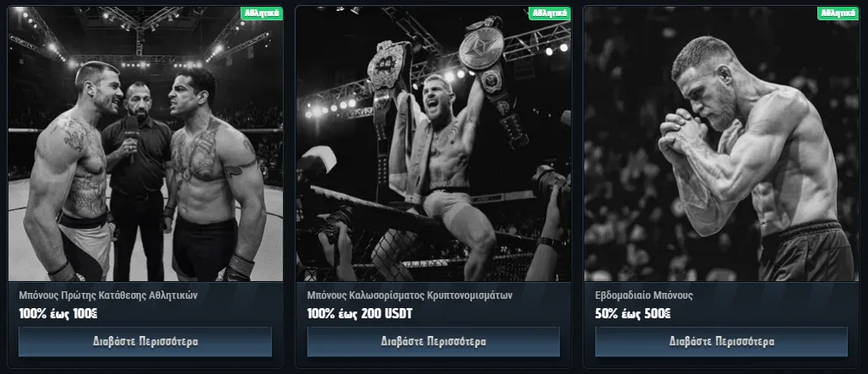Select the Μπόνους Πρώτης Κατάθεσης Αθλητικών title

click(108, 295)
